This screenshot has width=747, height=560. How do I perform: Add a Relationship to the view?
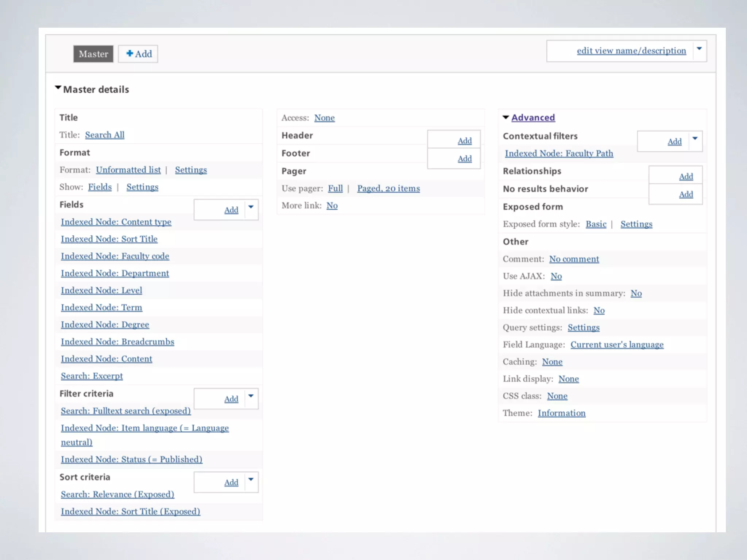(686, 176)
